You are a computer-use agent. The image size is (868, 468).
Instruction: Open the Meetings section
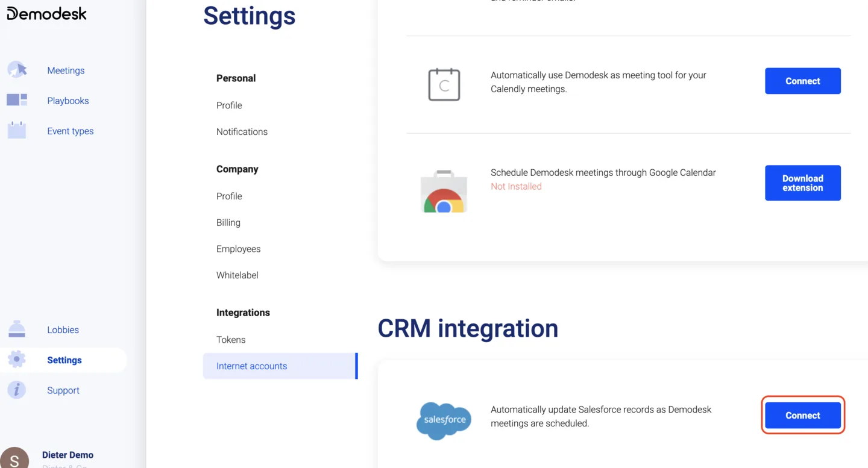click(66, 70)
